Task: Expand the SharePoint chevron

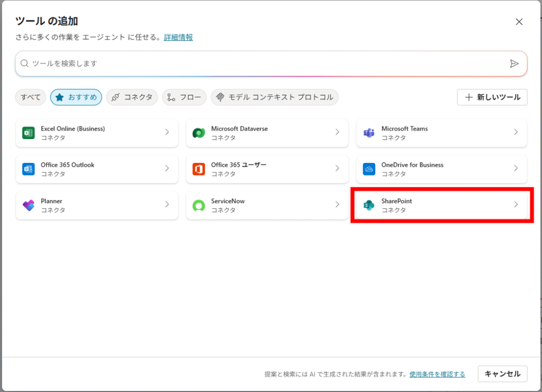Action: [x=516, y=204]
